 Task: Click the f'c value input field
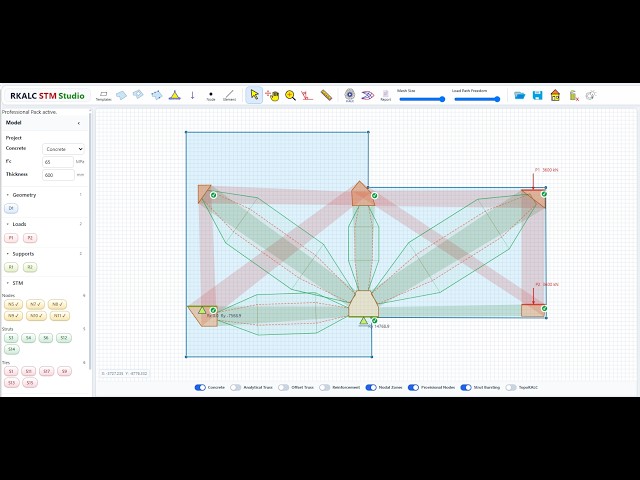(58, 162)
